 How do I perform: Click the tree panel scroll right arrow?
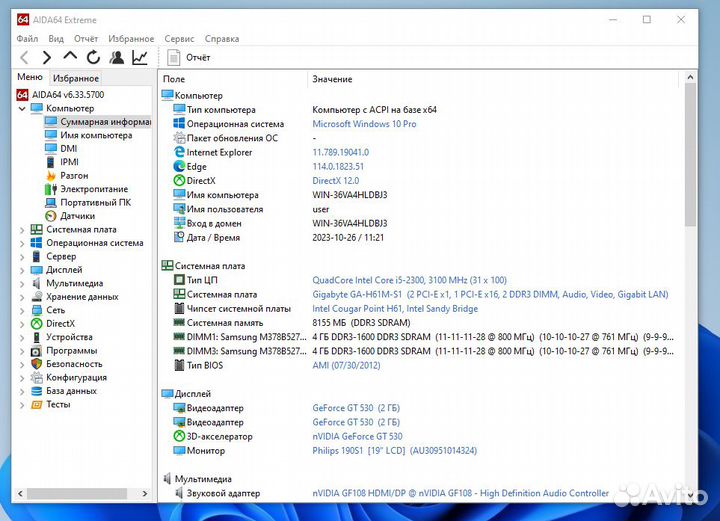tap(145, 493)
